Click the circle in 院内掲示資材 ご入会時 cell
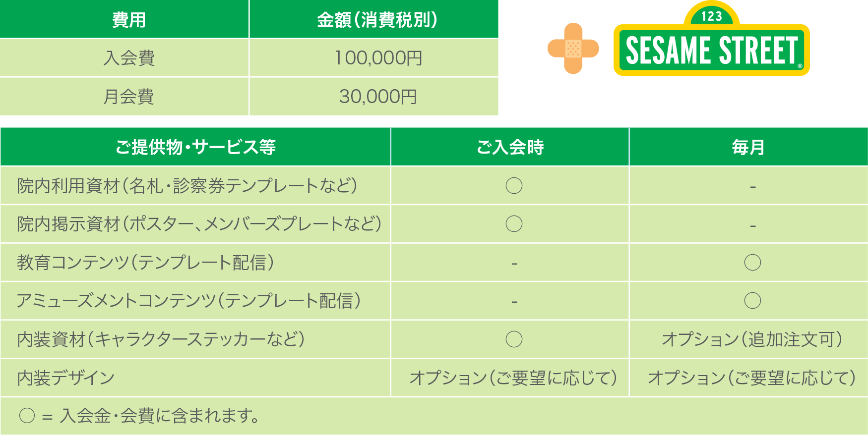Viewport: 868px width, 435px height. click(514, 224)
